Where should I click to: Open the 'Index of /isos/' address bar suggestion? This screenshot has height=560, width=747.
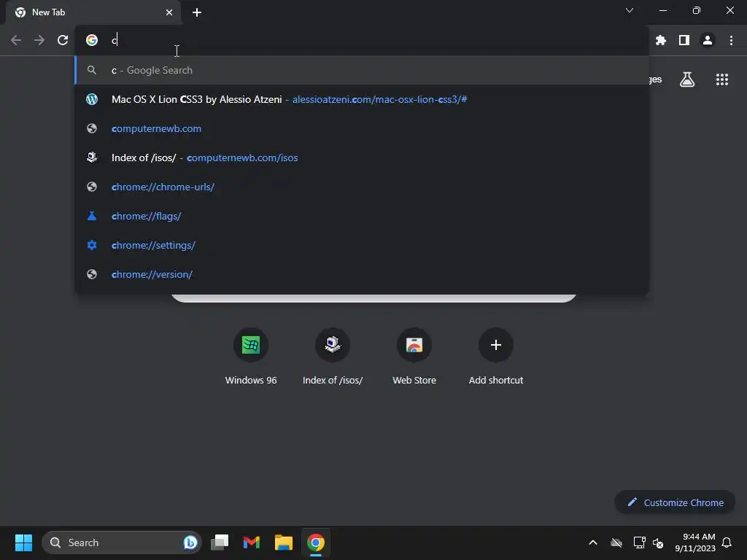point(362,157)
